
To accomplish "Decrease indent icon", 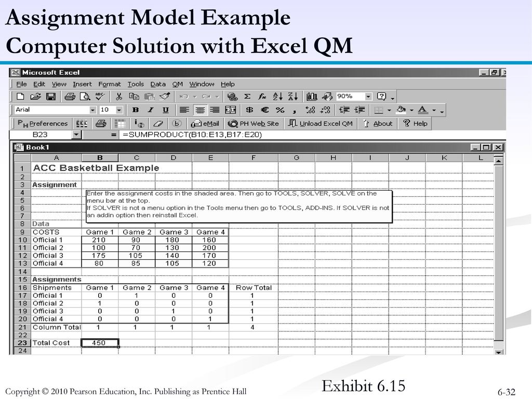I will 344,110.
